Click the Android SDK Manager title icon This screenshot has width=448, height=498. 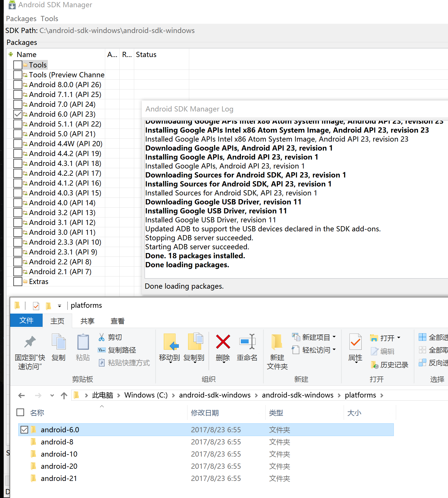tap(12, 5)
